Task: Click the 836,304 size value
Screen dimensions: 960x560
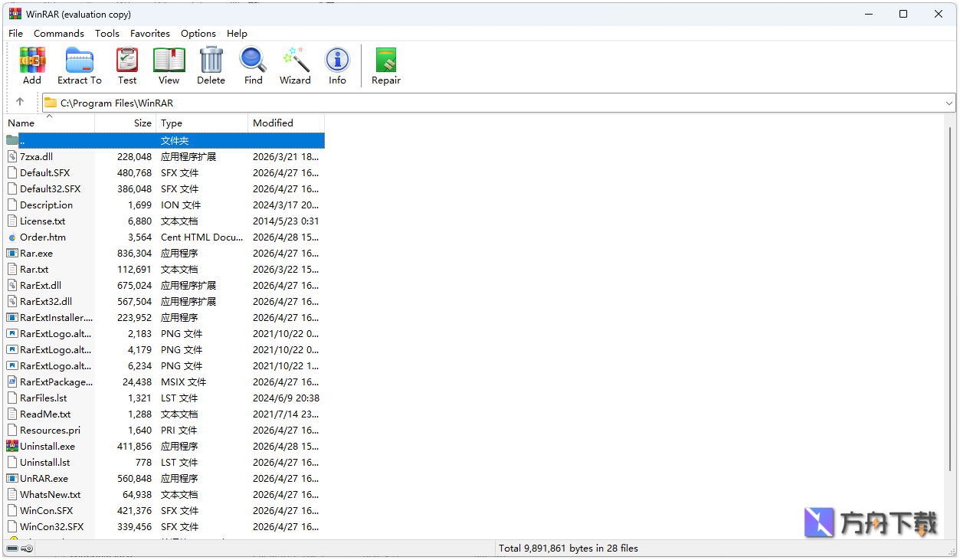Action: click(134, 253)
